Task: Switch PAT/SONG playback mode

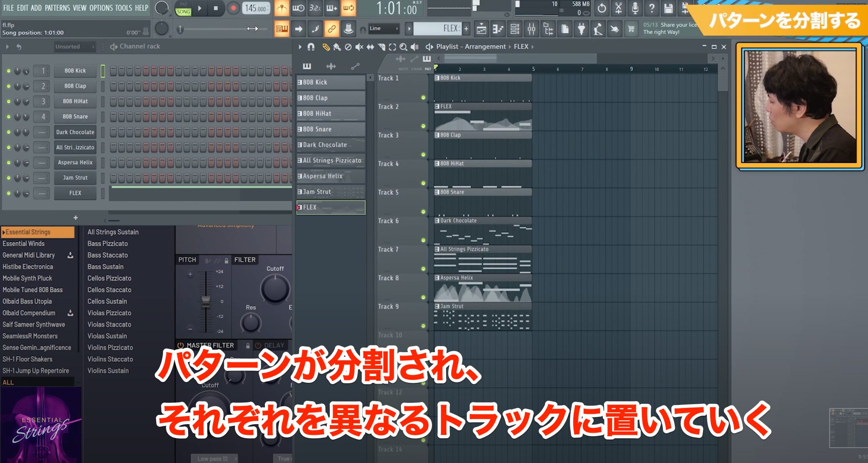Action: pos(183,8)
